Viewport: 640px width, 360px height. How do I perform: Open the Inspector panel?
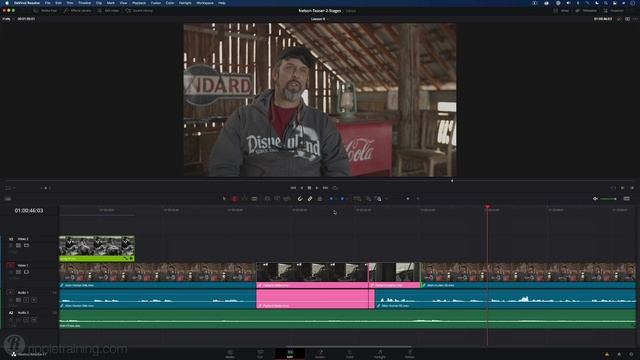pyautogui.click(x=613, y=11)
